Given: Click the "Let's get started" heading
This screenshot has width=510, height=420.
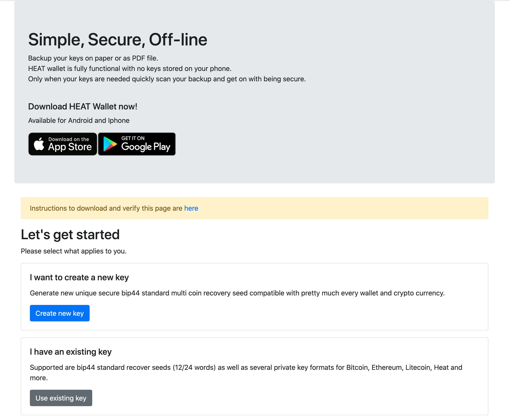Looking at the screenshot, I should coord(70,235).
